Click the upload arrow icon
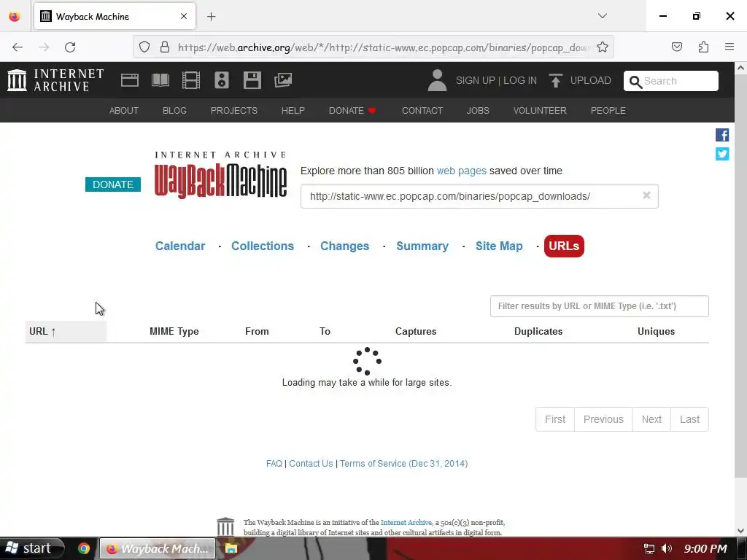The image size is (747, 560). point(555,80)
